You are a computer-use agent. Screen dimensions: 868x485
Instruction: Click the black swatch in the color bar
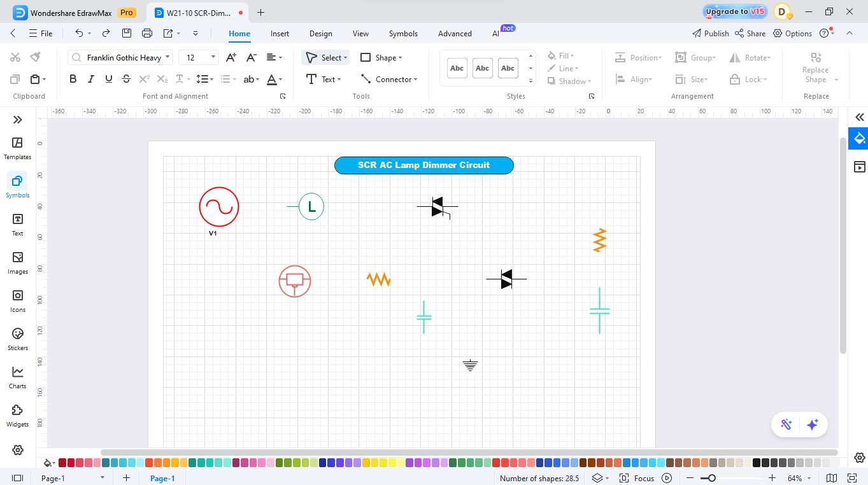click(757, 463)
